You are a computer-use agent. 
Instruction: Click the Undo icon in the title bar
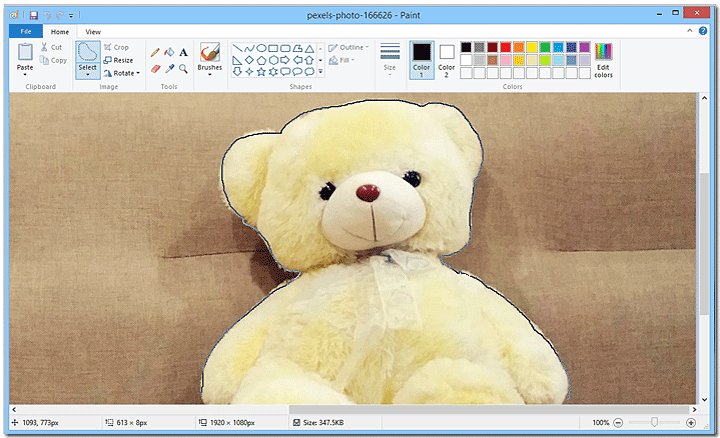click(47, 15)
